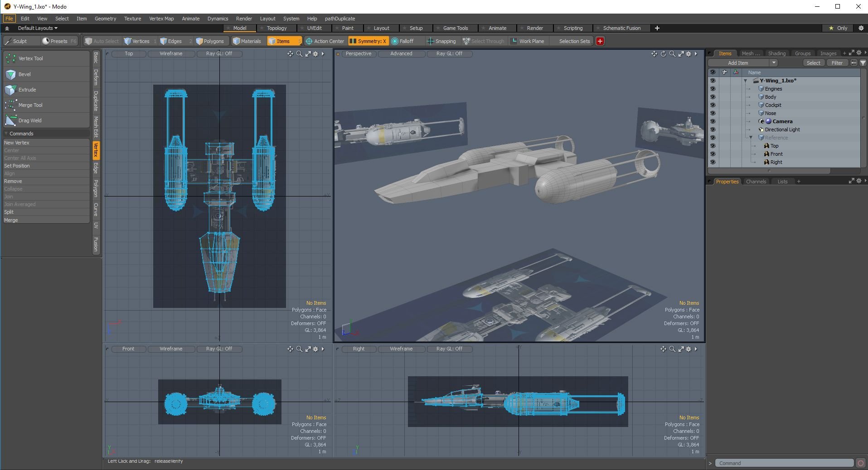Click the red plus selection set button
The image size is (868, 470).
click(x=600, y=41)
